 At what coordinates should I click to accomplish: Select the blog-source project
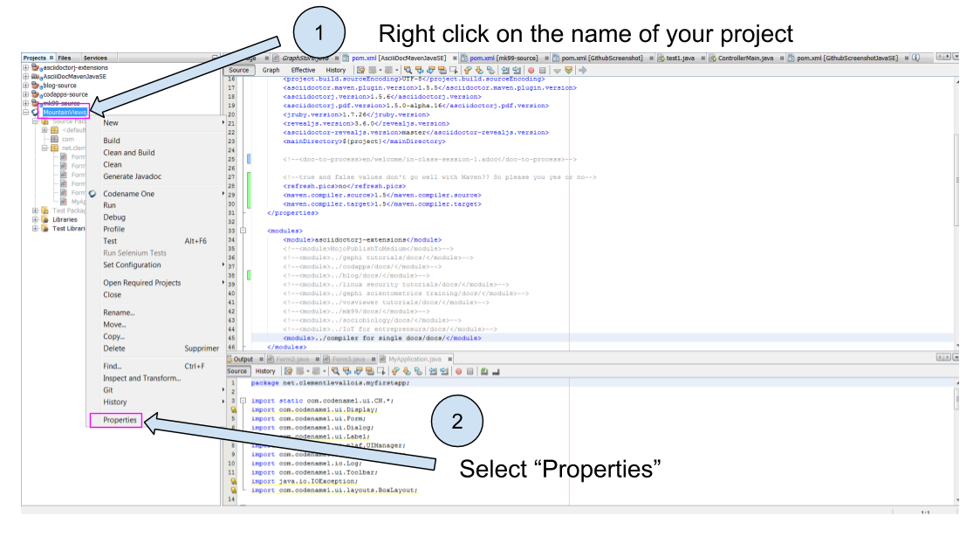point(59,86)
